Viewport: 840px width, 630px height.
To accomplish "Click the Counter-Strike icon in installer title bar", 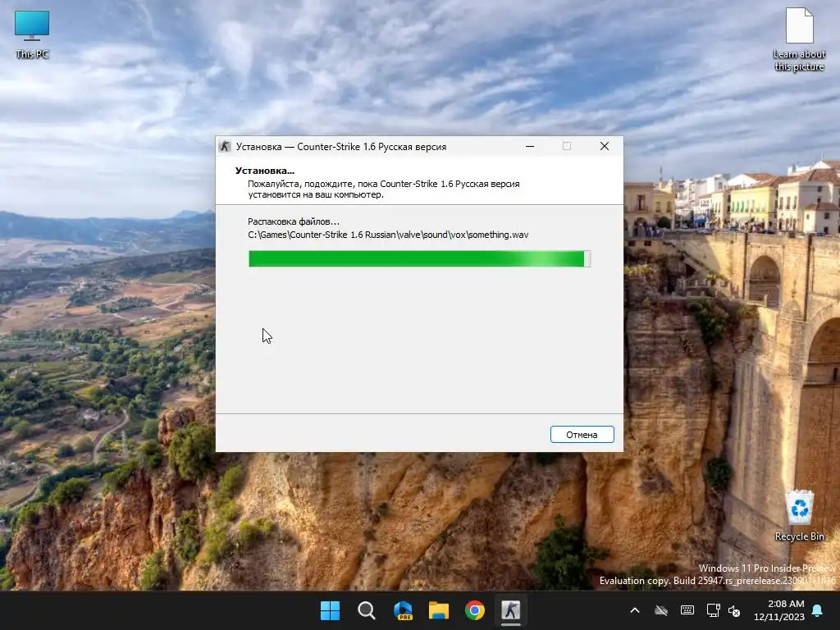I will (x=225, y=146).
